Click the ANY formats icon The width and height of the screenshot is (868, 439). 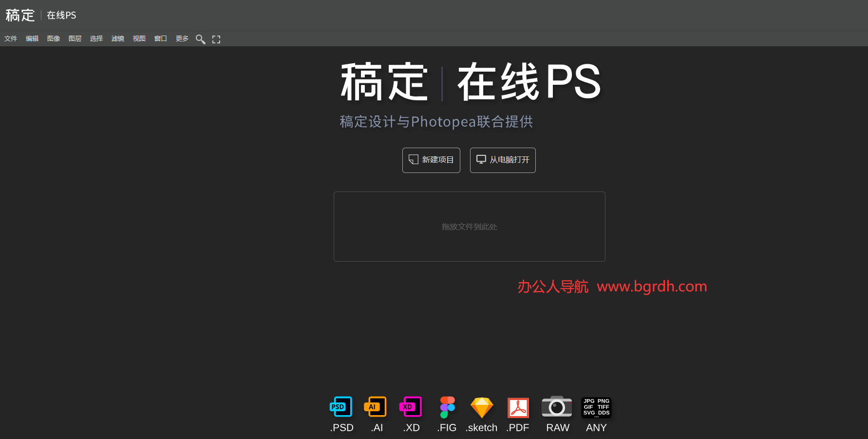[596, 407]
